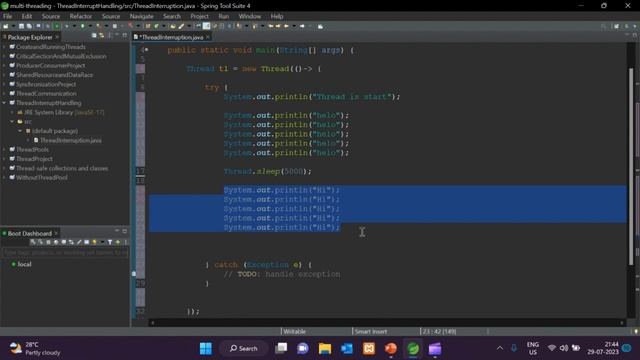
Task: Close the Boot Dashboard view tab
Action: [x=56, y=233]
